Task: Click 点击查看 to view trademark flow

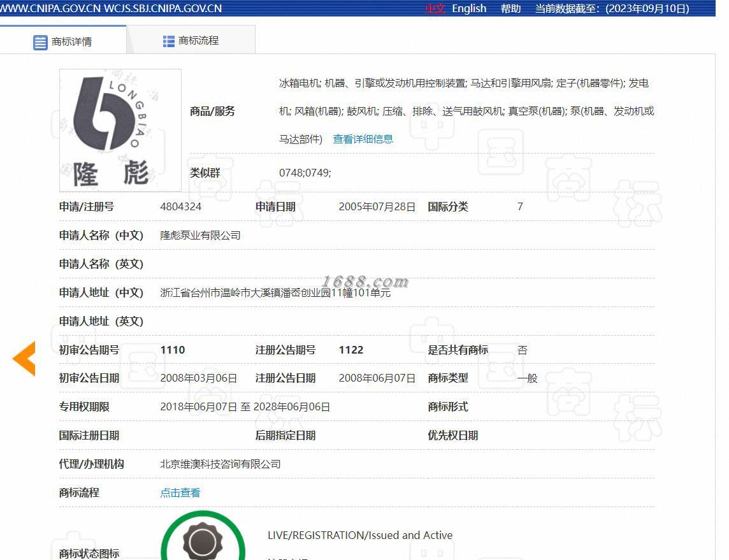Action: [x=180, y=492]
